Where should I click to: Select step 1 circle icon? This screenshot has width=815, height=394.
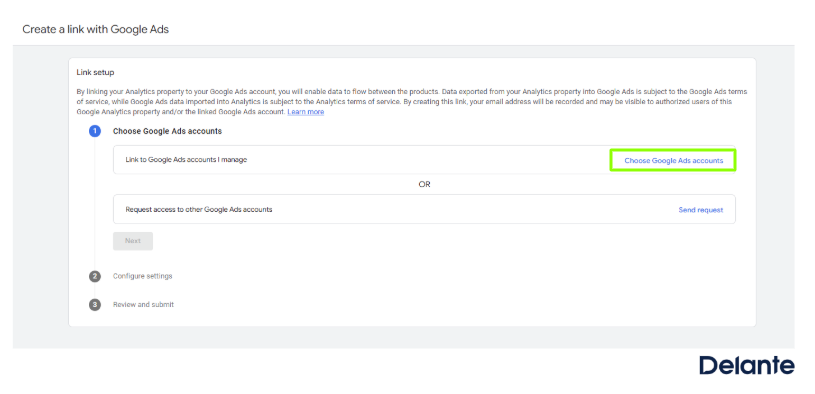click(x=95, y=131)
